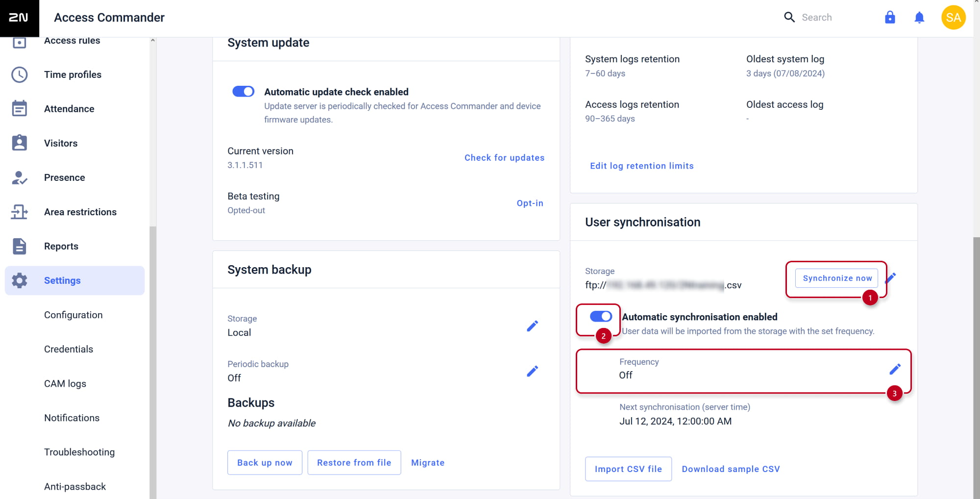Edit synchronisation Frequency pencil icon
The width and height of the screenshot is (980, 499).
tap(895, 369)
